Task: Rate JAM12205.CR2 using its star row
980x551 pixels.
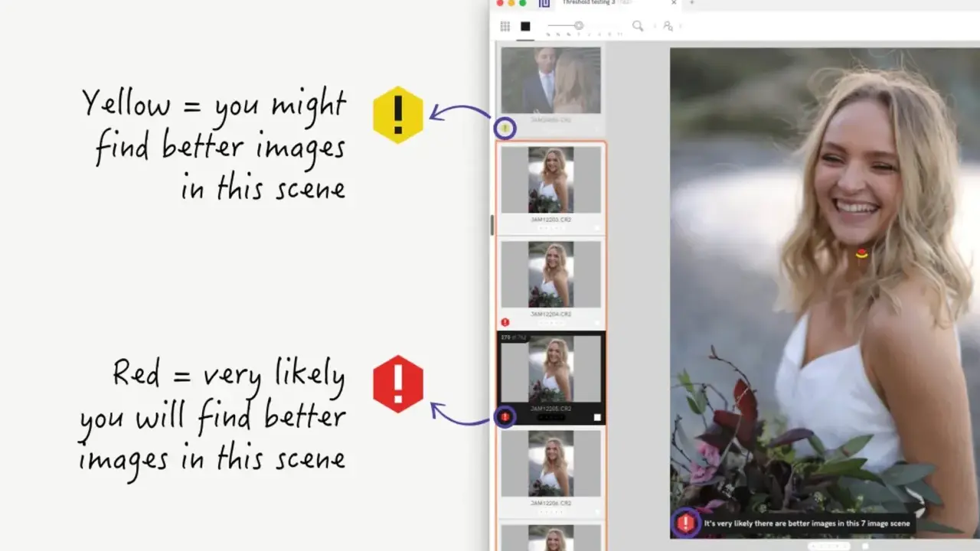Action: [x=551, y=418]
